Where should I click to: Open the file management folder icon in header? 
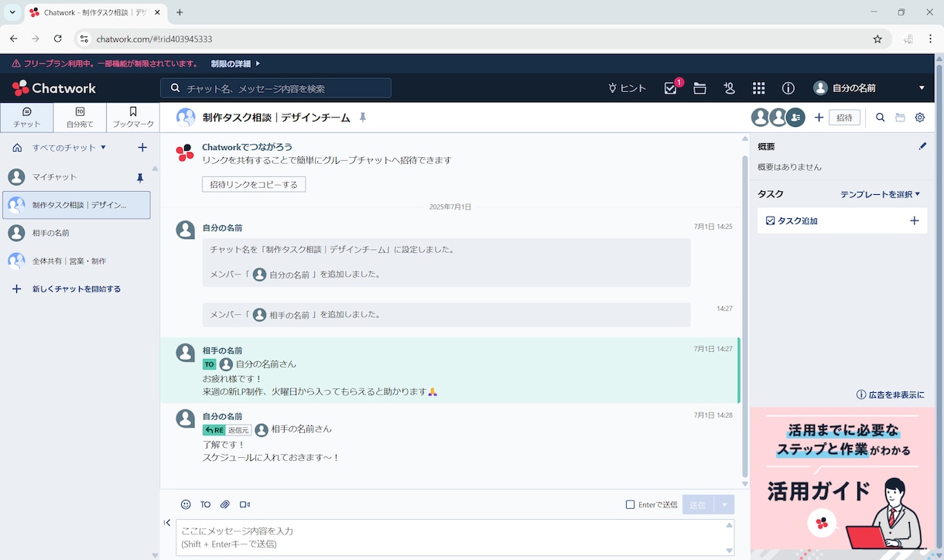click(x=699, y=88)
